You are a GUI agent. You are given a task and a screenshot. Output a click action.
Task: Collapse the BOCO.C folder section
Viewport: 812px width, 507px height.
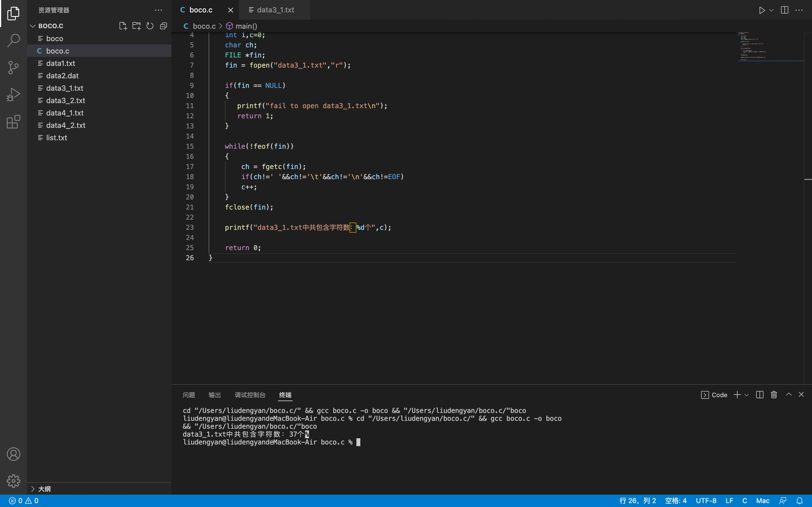pyautogui.click(x=33, y=26)
